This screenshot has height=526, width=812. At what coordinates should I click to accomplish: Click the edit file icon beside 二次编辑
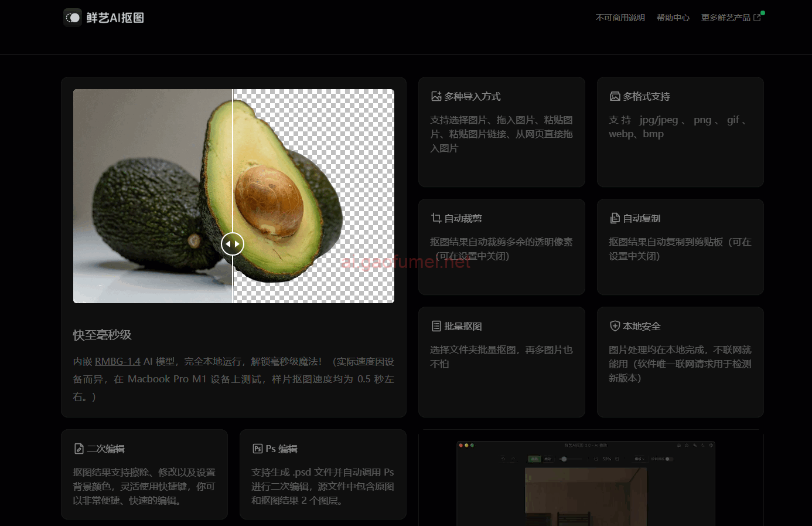[x=79, y=449]
